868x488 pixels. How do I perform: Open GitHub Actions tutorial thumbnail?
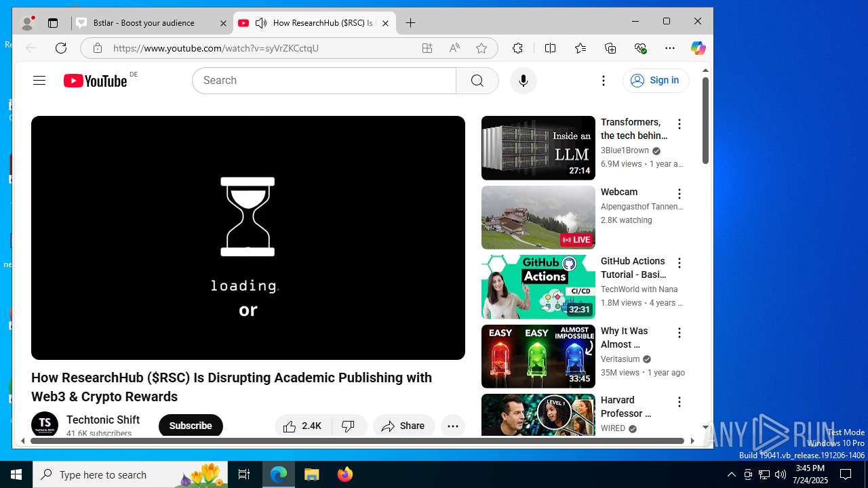click(538, 287)
